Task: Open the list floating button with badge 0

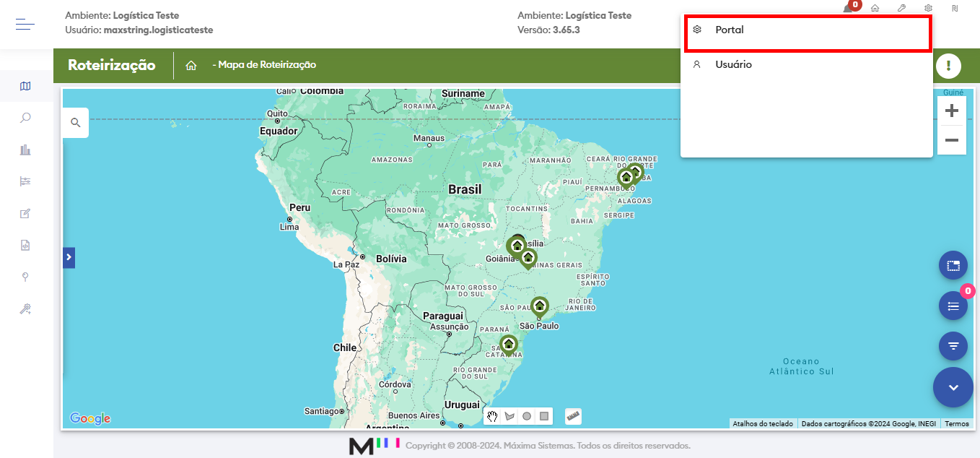Action: coord(953,306)
